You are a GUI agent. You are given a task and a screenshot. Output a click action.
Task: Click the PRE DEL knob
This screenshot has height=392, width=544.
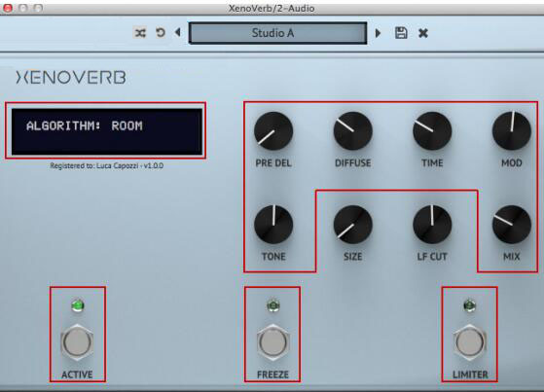coord(273,130)
